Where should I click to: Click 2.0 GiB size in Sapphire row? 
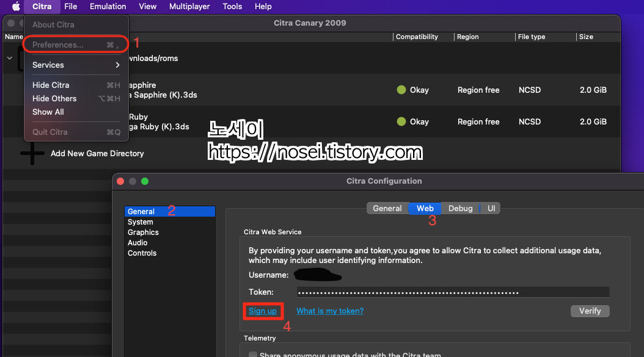593,90
